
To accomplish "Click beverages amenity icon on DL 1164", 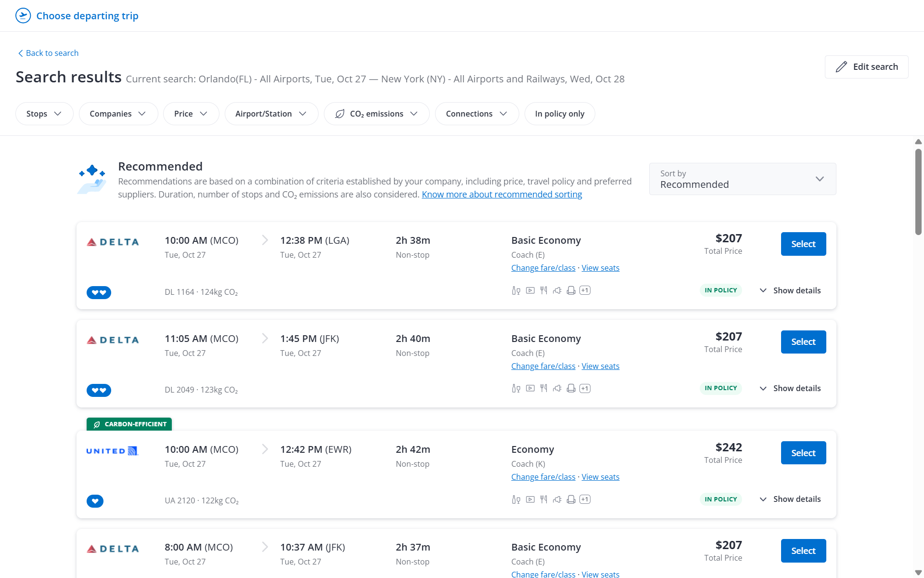I will [x=516, y=290].
